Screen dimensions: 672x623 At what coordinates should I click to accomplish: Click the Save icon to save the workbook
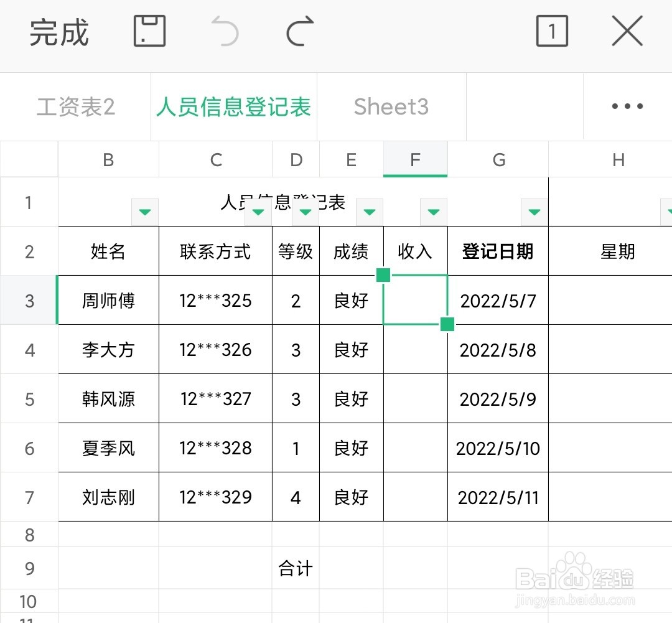coord(149,31)
